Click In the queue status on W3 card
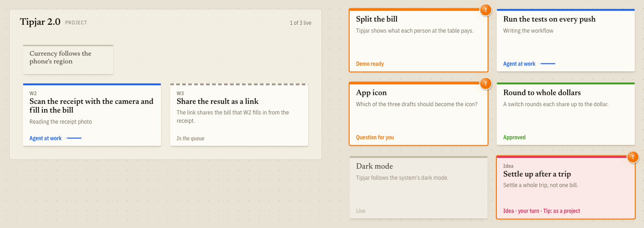 point(190,138)
